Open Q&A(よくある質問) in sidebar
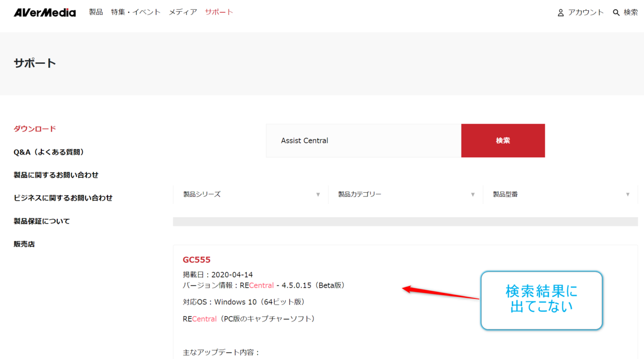 49,152
